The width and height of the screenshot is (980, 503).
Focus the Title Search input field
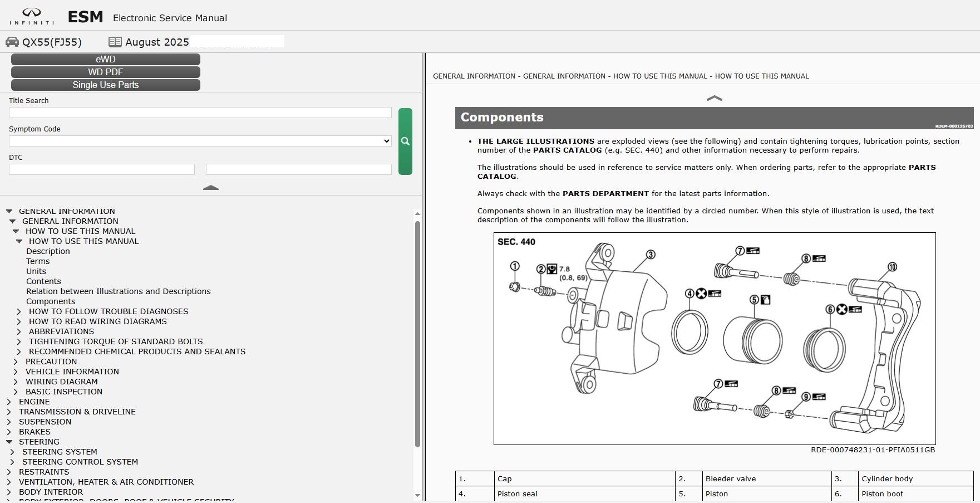tap(200, 113)
